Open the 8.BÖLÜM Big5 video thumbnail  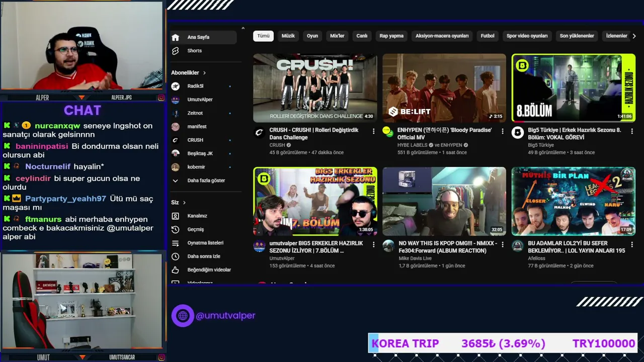point(574,88)
